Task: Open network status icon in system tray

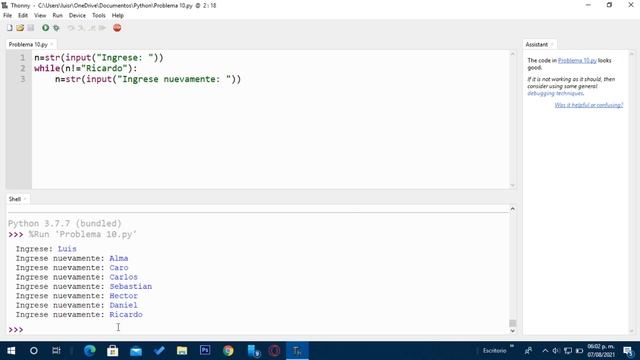Action: pos(568,351)
